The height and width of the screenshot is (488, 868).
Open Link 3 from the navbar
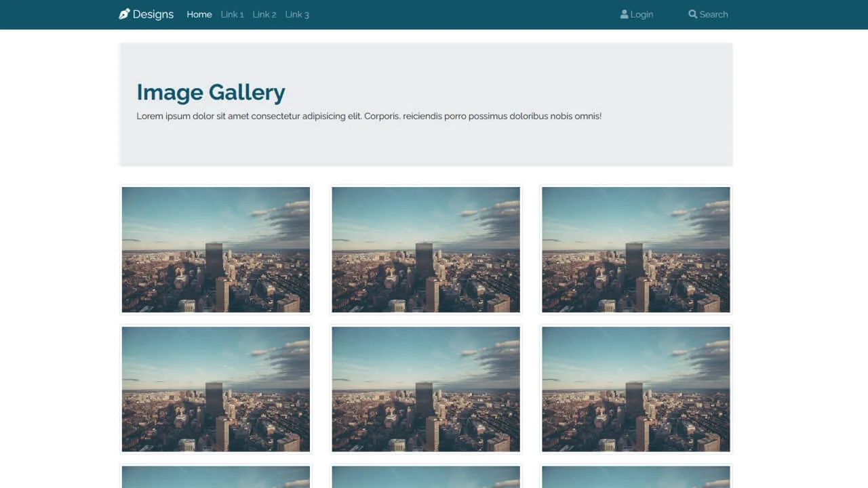click(x=297, y=14)
